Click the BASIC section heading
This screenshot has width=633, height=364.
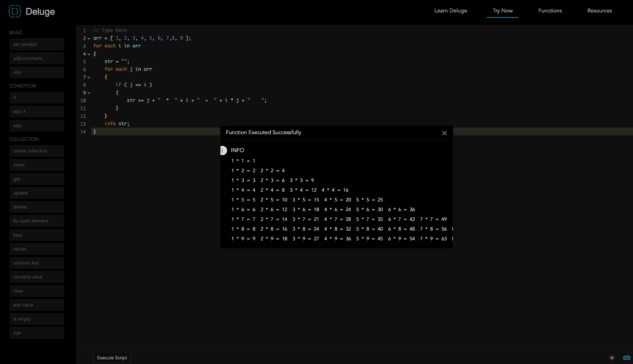pos(16,33)
